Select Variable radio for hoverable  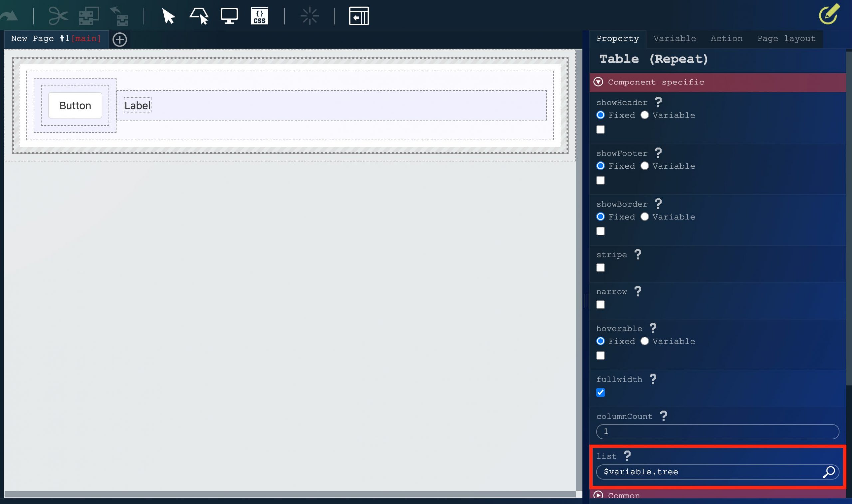tap(644, 341)
